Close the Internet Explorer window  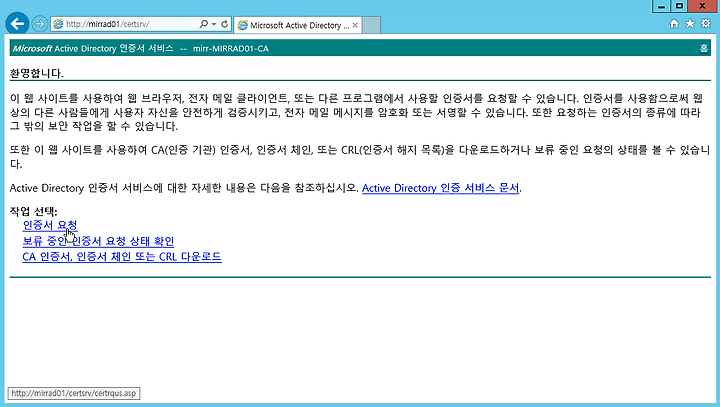(x=703, y=6)
